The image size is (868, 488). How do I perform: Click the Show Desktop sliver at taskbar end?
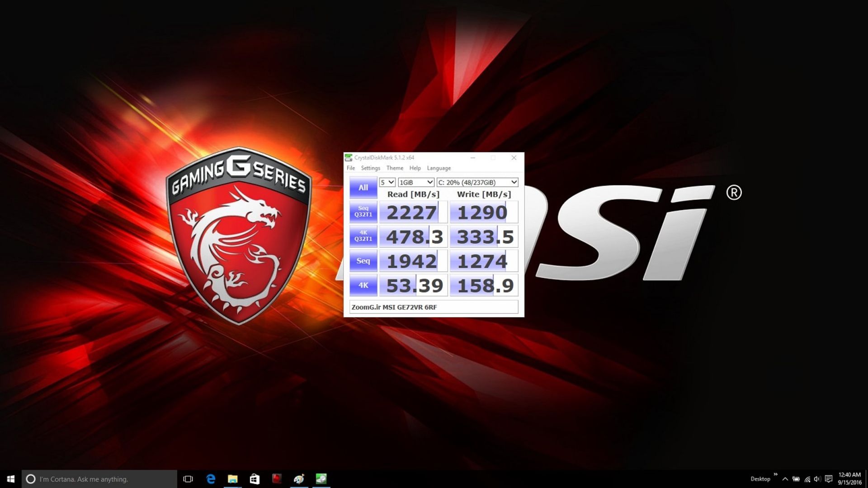(x=867, y=479)
